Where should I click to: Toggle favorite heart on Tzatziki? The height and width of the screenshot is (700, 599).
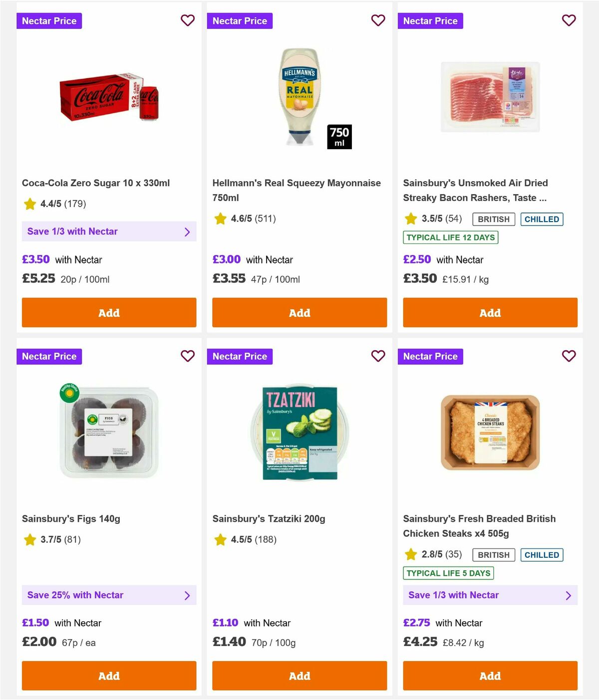pos(378,356)
